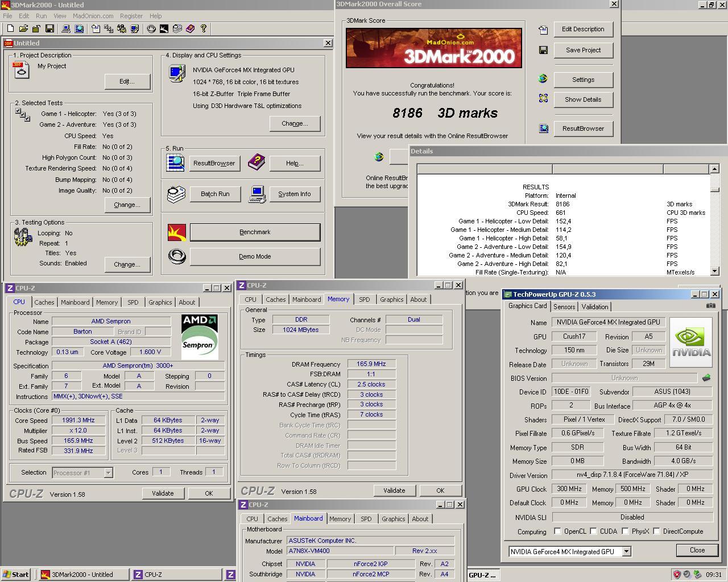Click the icon beside Show Details button

(x=543, y=99)
